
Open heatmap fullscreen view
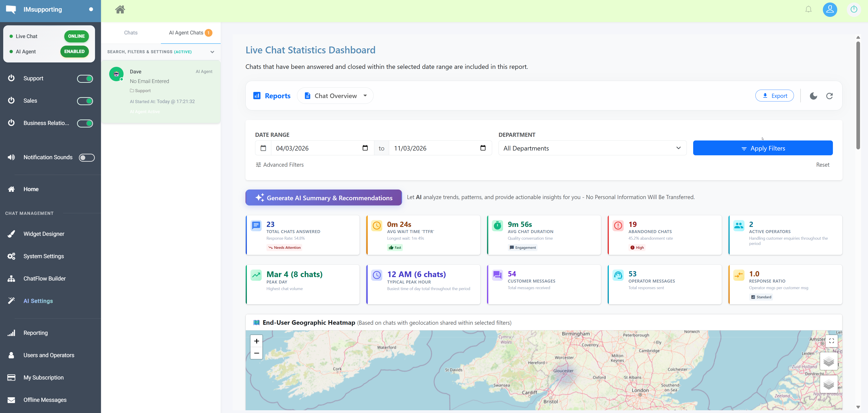[x=832, y=341]
